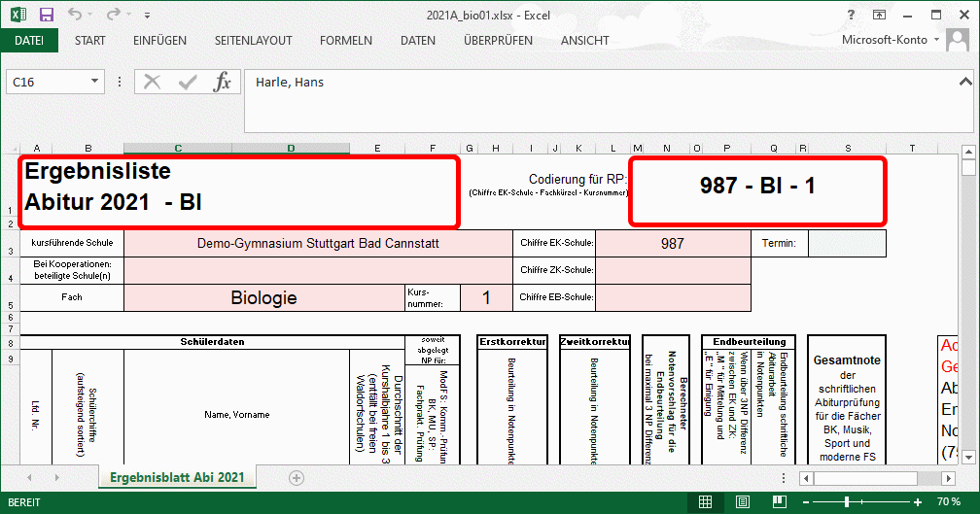Expand the formula bar with chevron
This screenshot has width=980, height=514.
[965, 83]
